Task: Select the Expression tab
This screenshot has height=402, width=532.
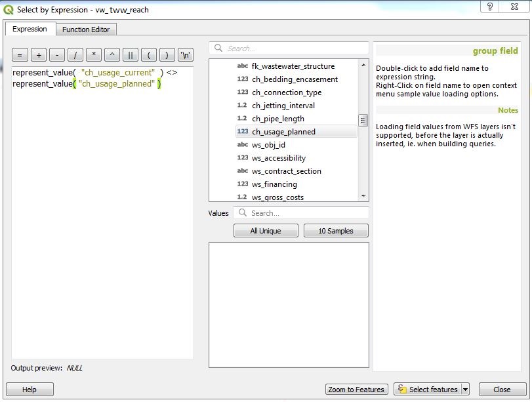Action: [x=30, y=29]
